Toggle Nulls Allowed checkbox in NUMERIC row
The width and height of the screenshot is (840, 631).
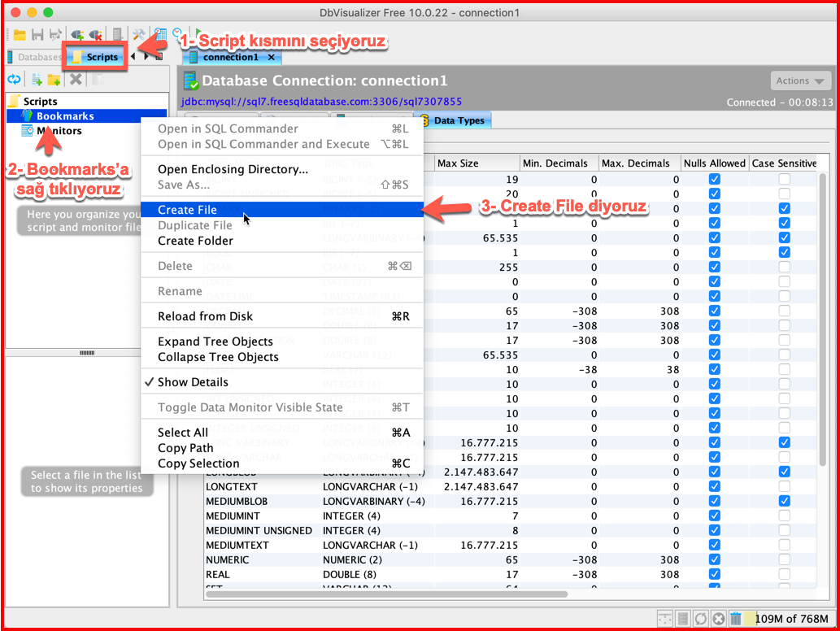pyautogui.click(x=714, y=559)
